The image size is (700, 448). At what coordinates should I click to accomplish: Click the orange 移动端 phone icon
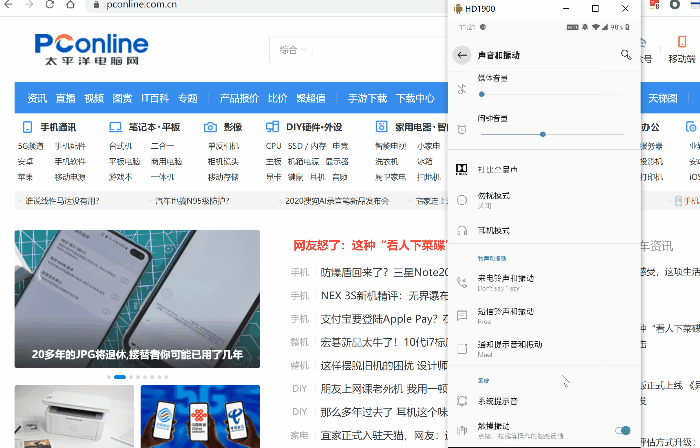(x=682, y=41)
